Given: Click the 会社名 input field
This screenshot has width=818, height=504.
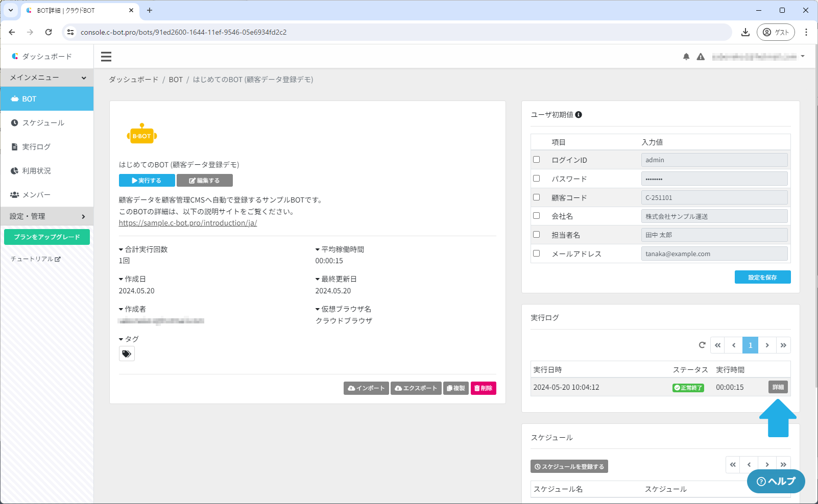Looking at the screenshot, I should [714, 216].
